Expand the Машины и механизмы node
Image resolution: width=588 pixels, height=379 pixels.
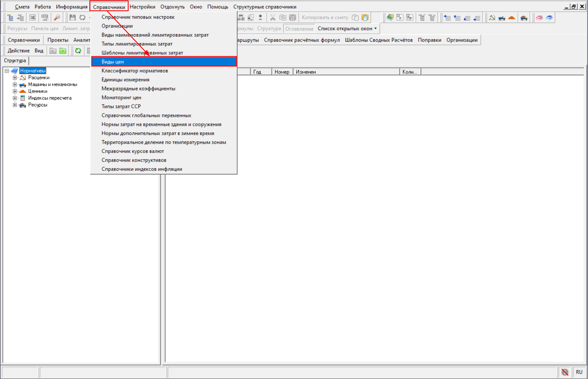click(x=15, y=84)
